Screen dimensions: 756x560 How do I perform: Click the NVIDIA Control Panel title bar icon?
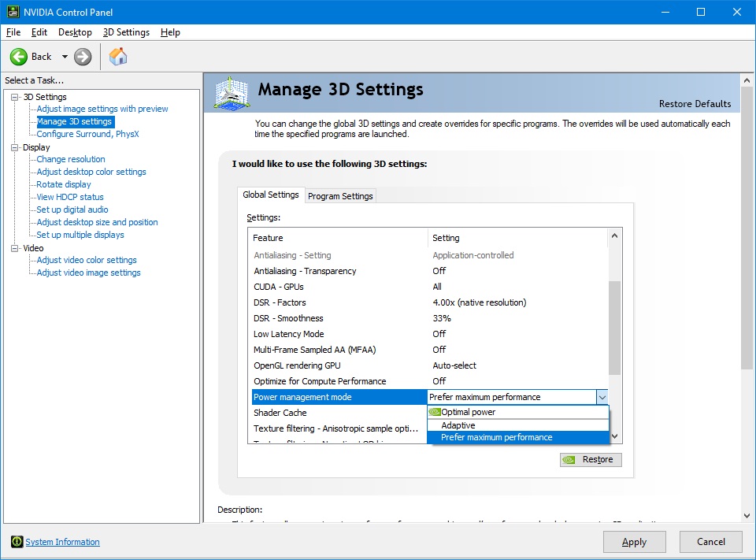point(13,12)
